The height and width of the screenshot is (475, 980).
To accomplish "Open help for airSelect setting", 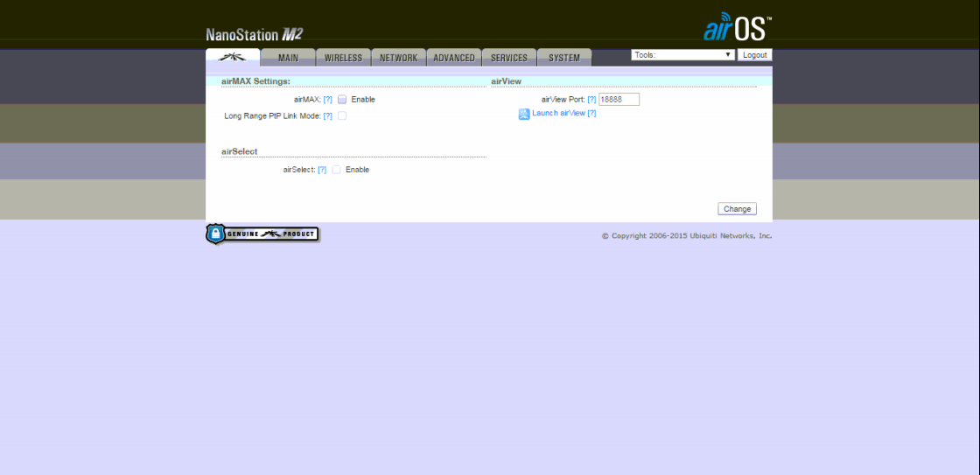I will (322, 170).
